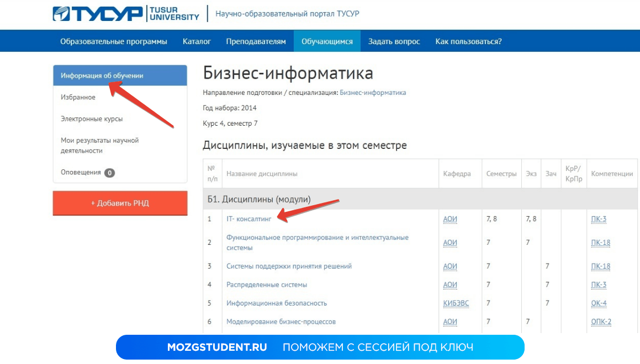Follow the Бизнес-информатика specialization link
The width and height of the screenshot is (640, 364).
(x=373, y=93)
